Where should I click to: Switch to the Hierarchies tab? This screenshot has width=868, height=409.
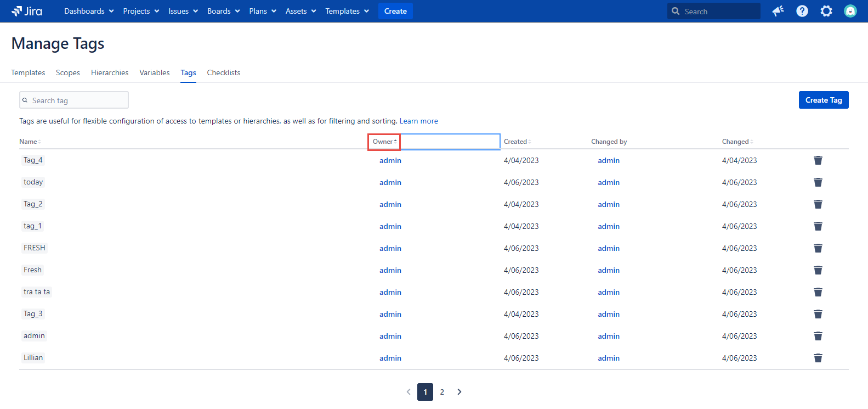tap(110, 72)
